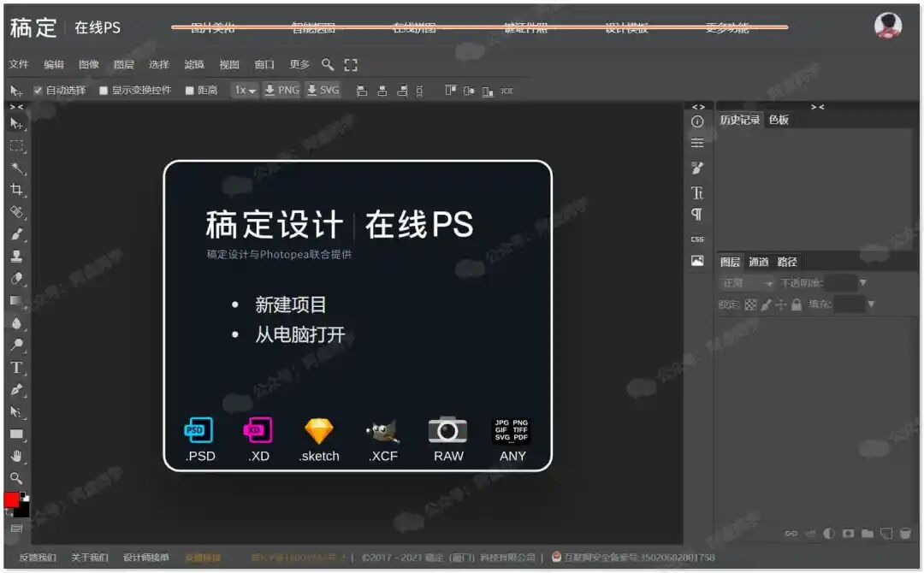Image resolution: width=924 pixels, height=573 pixels.
Task: Toggle fullscreen mode icon
Action: pos(351,65)
